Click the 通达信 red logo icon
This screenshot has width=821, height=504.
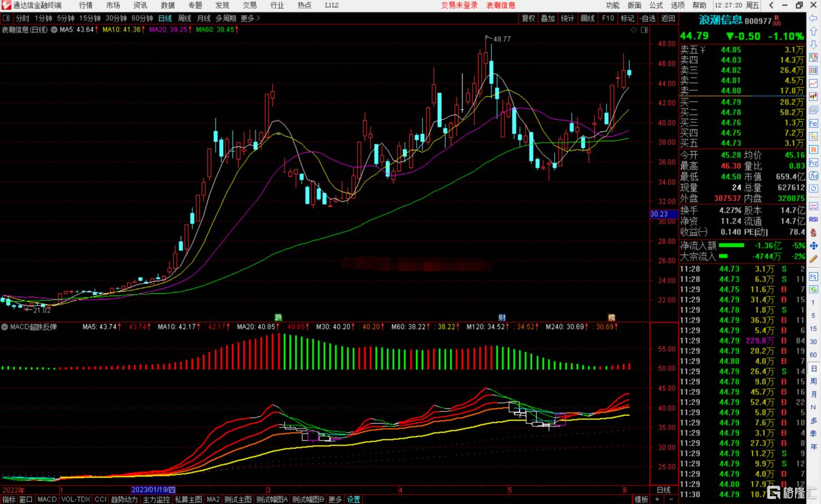point(6,5)
